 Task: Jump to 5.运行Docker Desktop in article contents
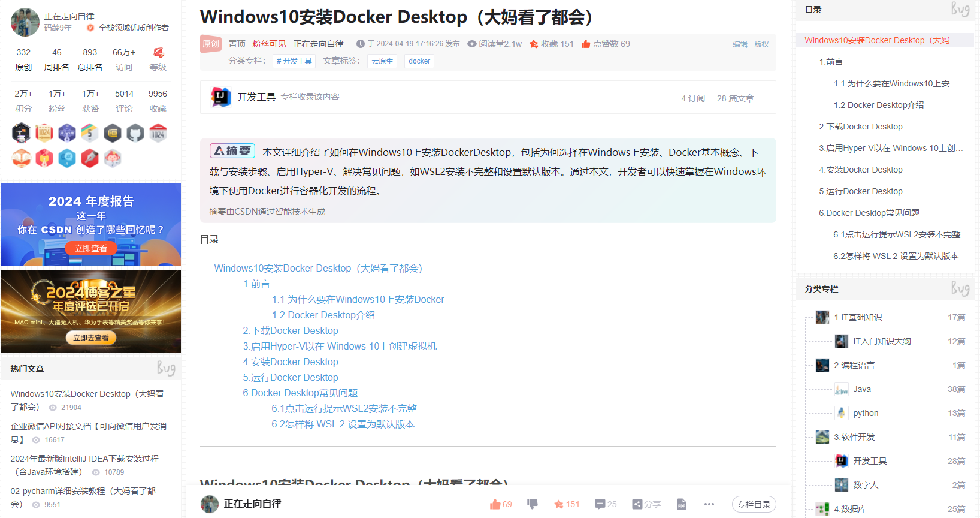click(x=291, y=377)
